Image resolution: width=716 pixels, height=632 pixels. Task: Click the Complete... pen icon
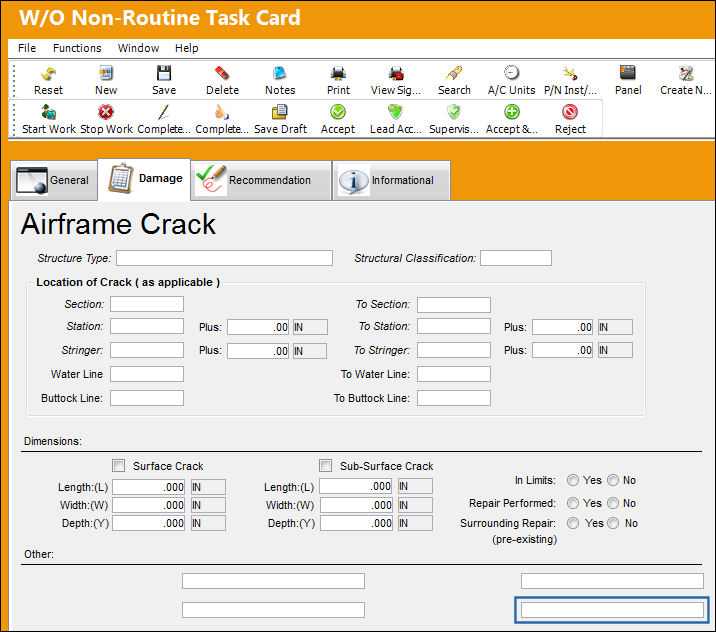pyautogui.click(x=164, y=112)
